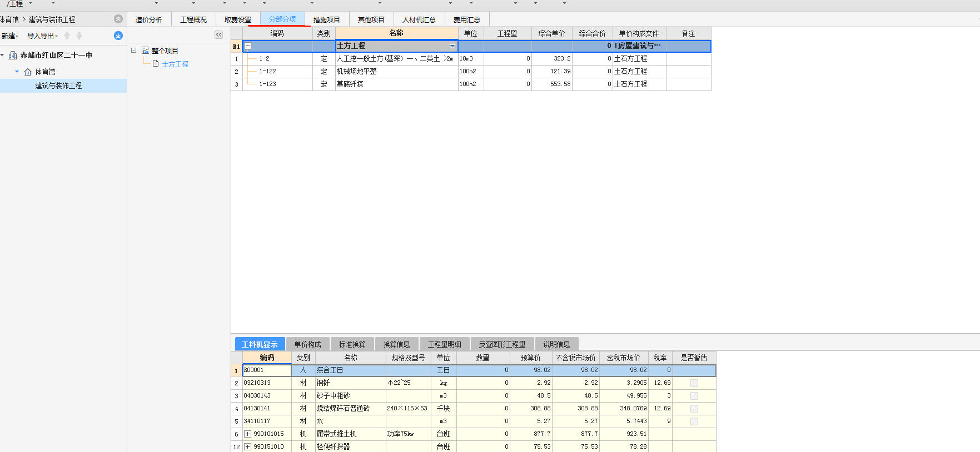
Task: Select quota row 1-123 基底钎探
Action: (x=471, y=84)
